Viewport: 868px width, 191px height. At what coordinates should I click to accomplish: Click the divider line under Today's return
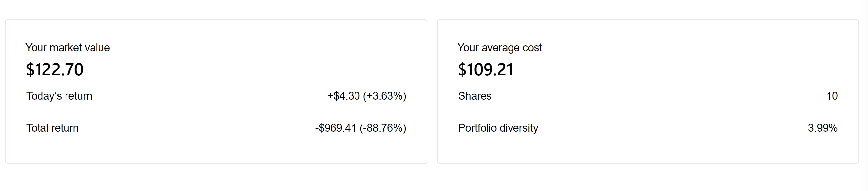pos(216,112)
